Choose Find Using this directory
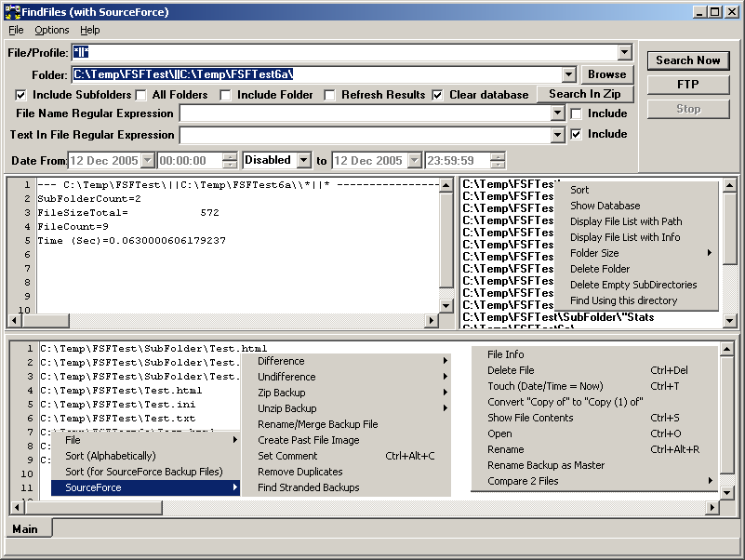Screen dimensions: 745x560 (x=637, y=300)
